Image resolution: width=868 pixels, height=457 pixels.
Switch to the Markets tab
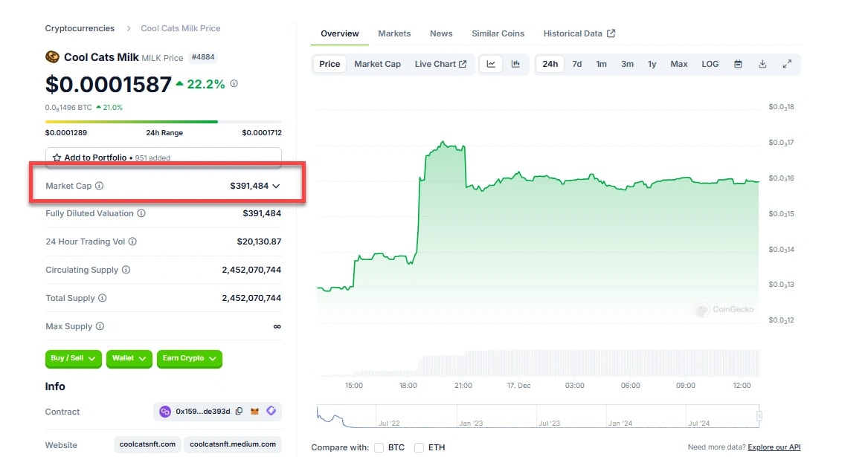(394, 33)
